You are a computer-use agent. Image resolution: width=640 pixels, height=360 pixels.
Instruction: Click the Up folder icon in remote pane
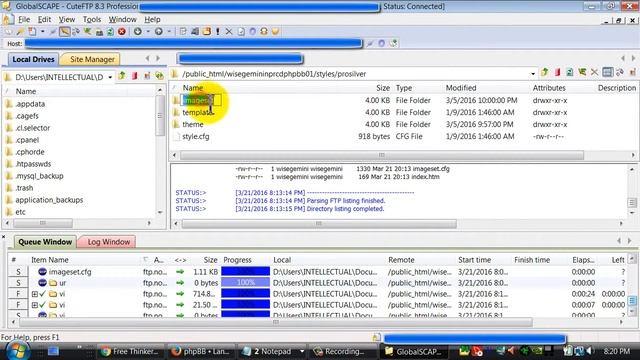(544, 73)
